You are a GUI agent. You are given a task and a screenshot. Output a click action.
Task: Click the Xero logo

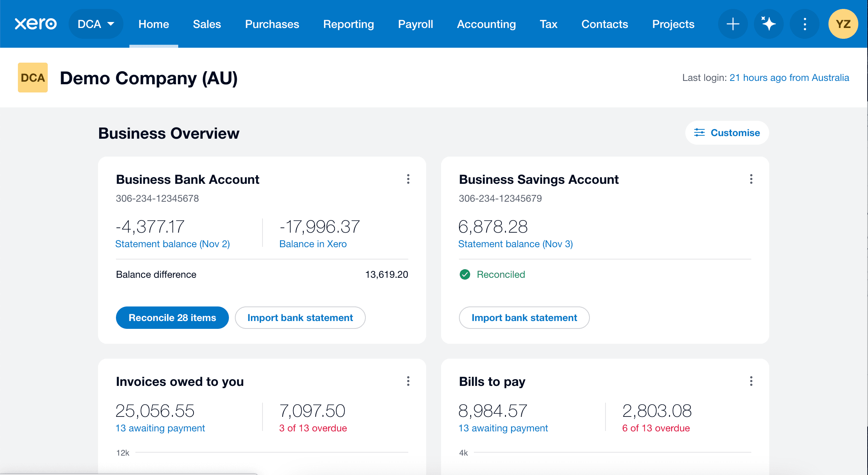point(36,24)
